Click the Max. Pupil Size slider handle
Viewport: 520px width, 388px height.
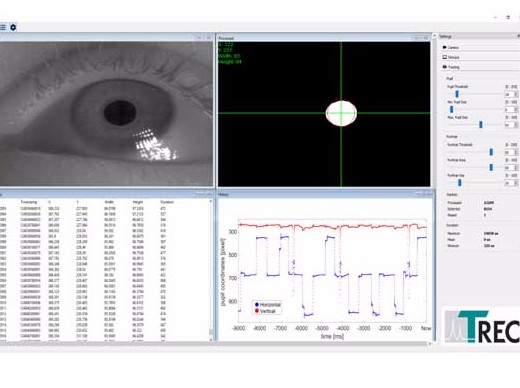[481, 125]
